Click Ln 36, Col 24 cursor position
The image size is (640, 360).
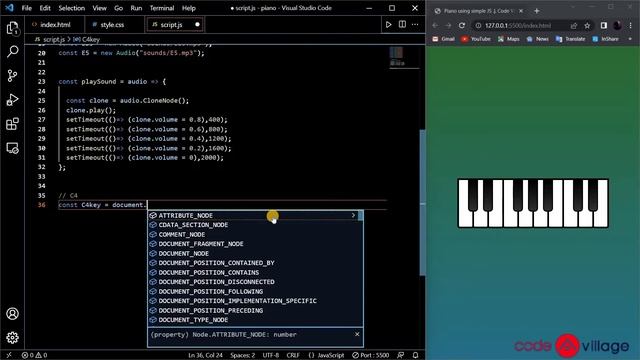(205, 355)
